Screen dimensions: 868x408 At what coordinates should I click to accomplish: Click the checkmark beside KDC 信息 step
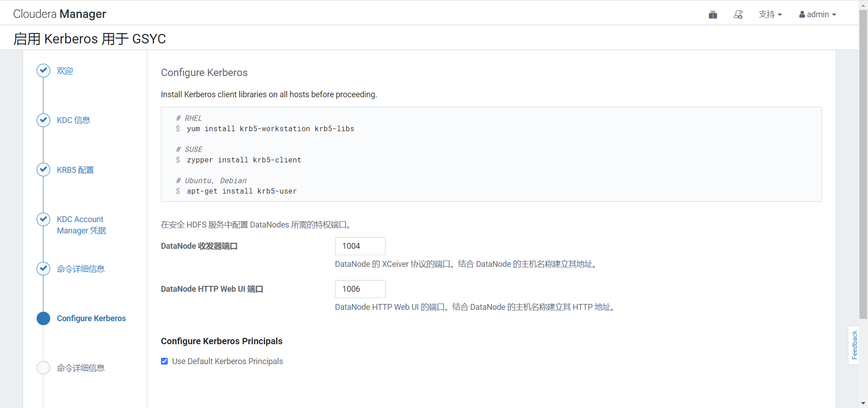[x=43, y=120]
